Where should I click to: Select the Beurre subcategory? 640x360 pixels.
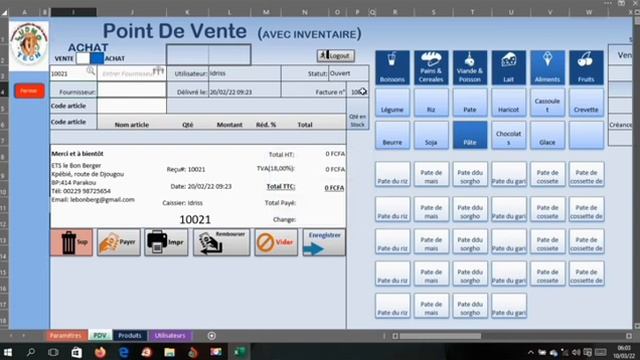tap(392, 135)
